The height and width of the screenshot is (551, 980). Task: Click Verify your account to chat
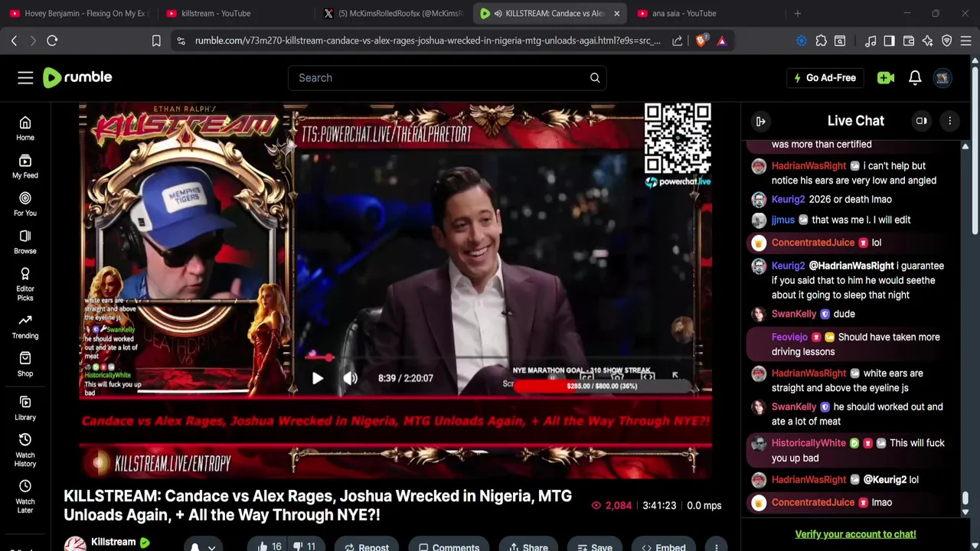click(855, 534)
